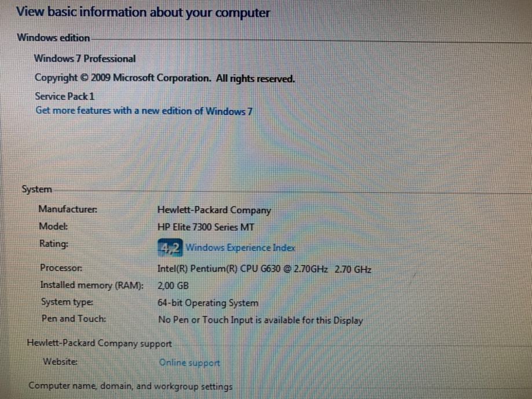Select the Hewlett-Packard Company manufacturer value
The image size is (532, 399).
(x=214, y=210)
